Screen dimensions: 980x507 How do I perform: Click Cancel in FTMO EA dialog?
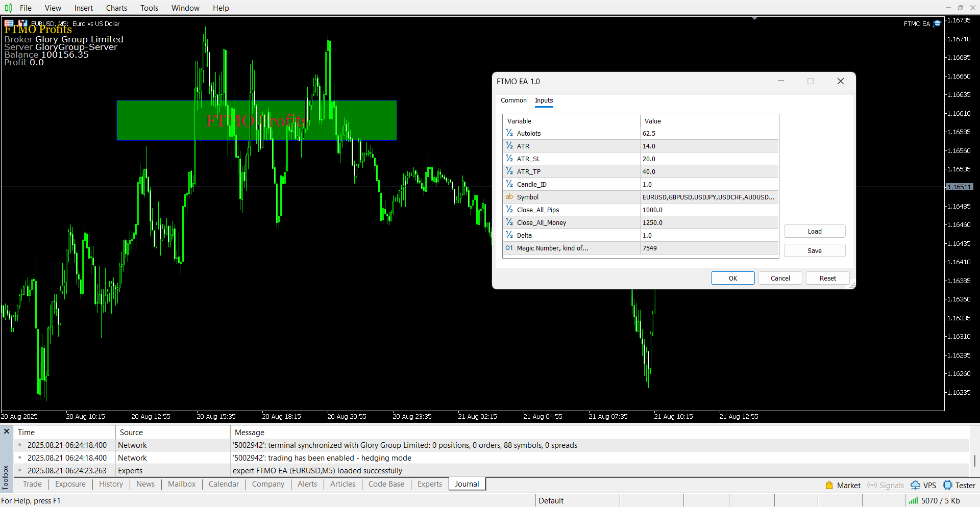coord(780,278)
